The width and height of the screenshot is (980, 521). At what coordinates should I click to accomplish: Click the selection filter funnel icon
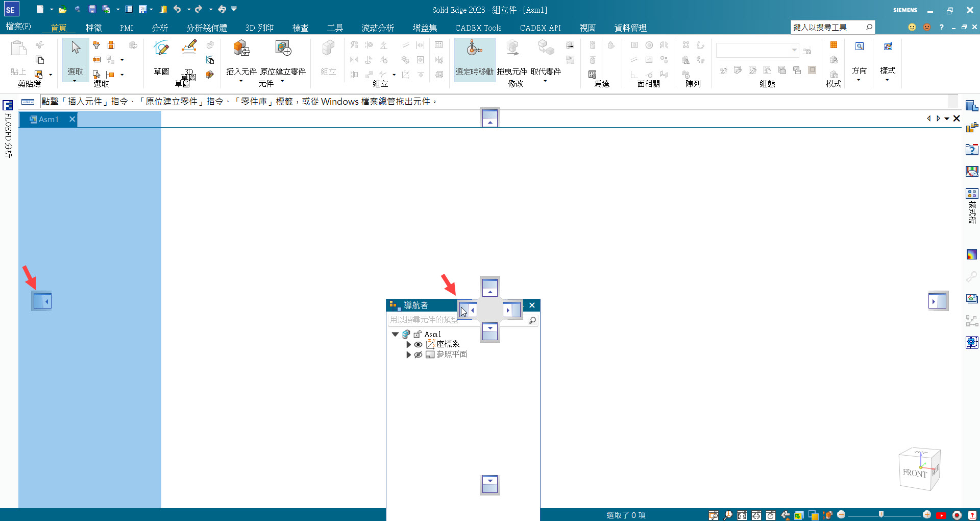pos(96,45)
